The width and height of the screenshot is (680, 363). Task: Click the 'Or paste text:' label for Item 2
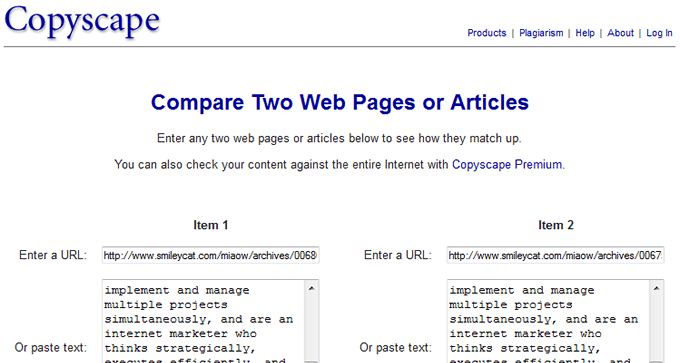(x=396, y=348)
